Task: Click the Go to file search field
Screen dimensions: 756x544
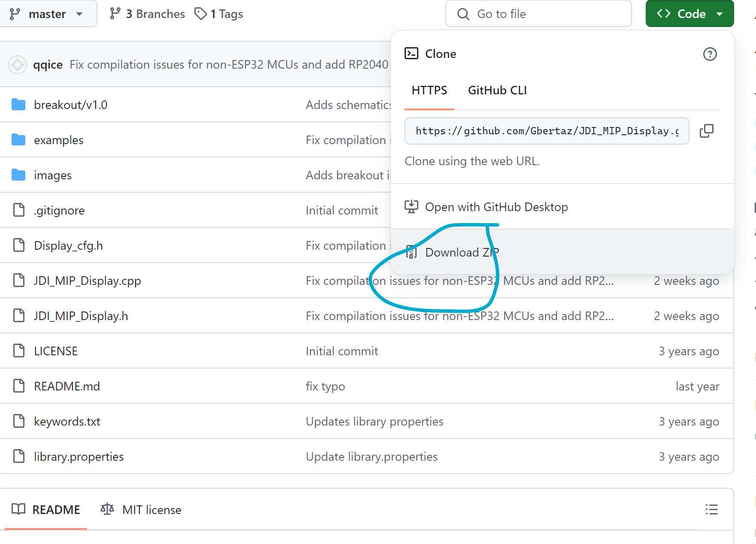Action: point(538,14)
